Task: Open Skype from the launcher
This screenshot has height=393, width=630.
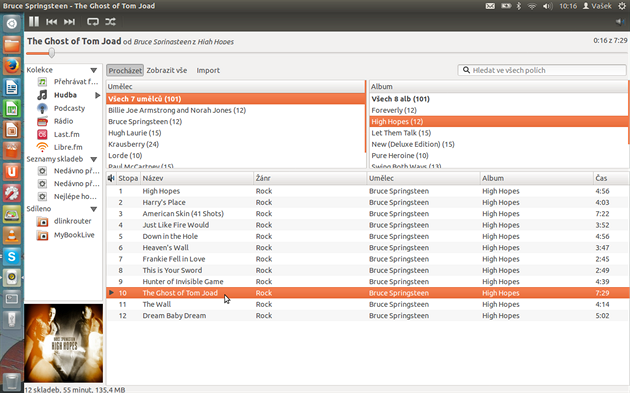Action: [12, 256]
